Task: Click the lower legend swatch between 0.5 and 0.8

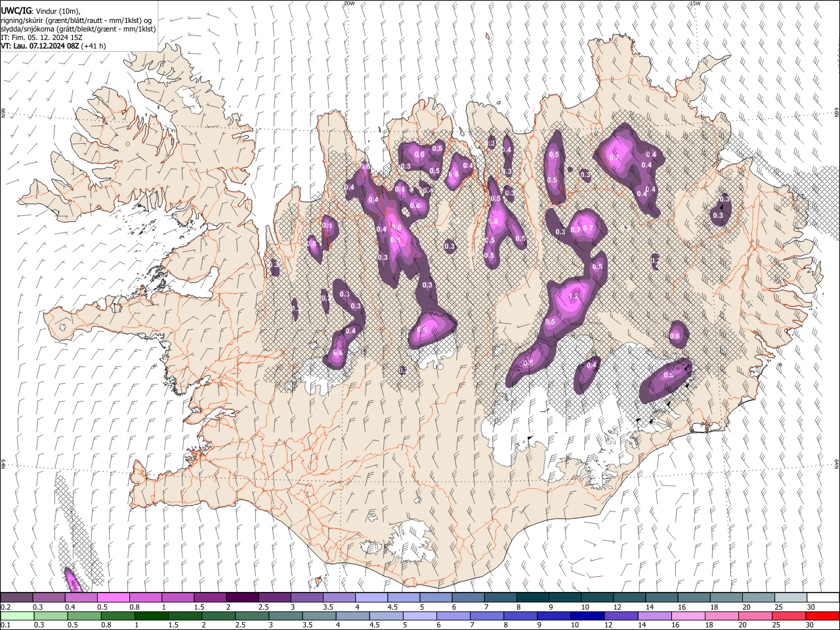Action: (x=84, y=616)
